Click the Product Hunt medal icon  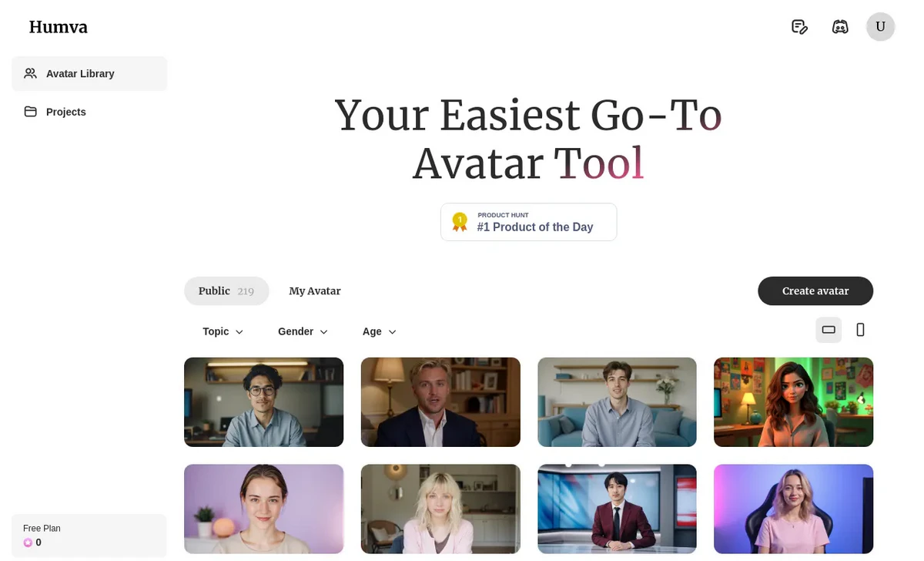460,222
